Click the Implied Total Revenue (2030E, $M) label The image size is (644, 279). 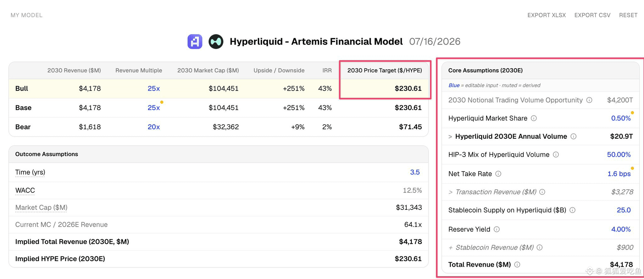click(72, 242)
